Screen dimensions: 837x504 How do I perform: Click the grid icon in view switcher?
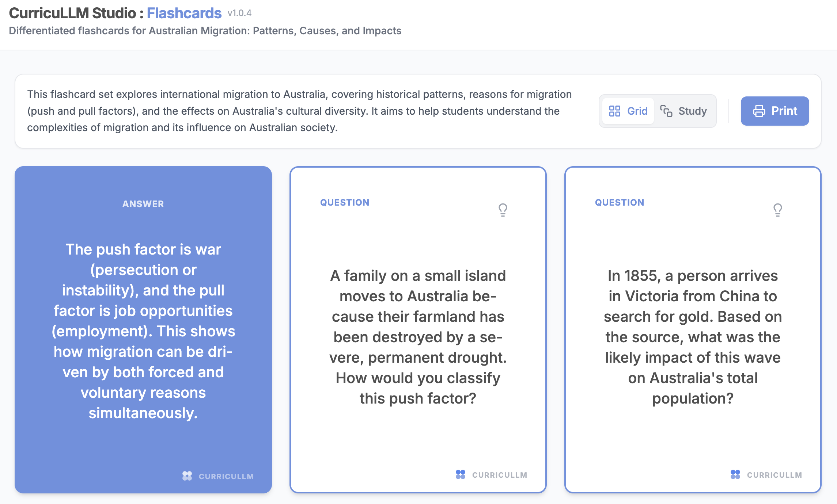tap(615, 111)
